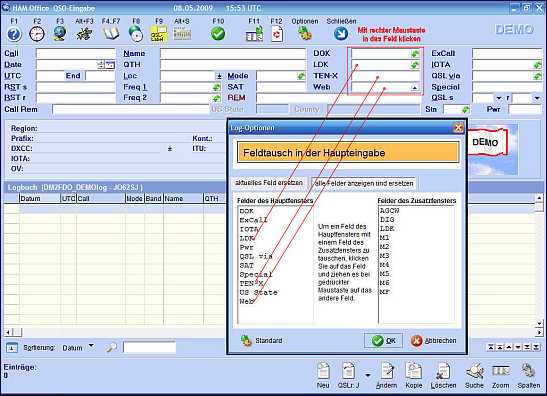Click the F8 CD icon

click(x=136, y=34)
